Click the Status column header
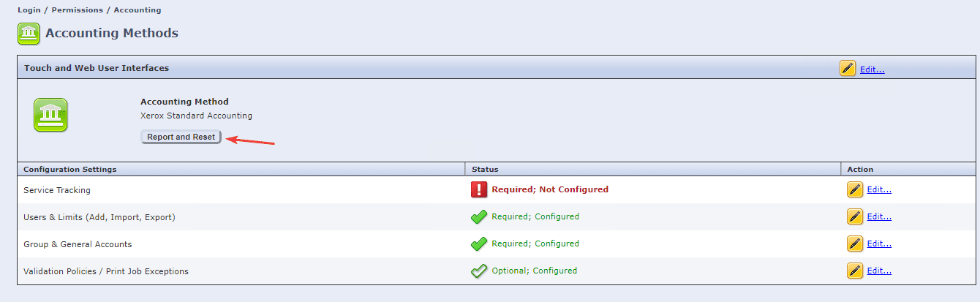Viewport: 980px width, 302px height. (x=485, y=169)
